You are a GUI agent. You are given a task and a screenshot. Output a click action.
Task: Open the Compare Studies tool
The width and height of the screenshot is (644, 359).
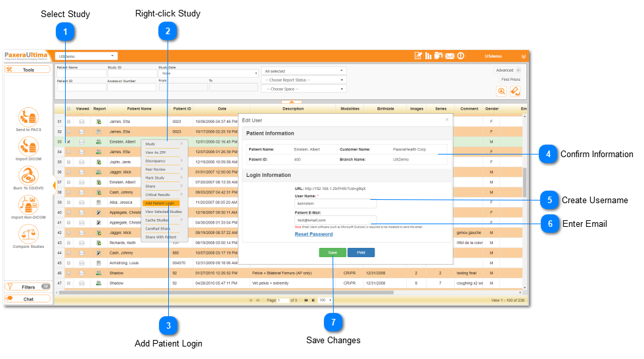[x=28, y=234]
